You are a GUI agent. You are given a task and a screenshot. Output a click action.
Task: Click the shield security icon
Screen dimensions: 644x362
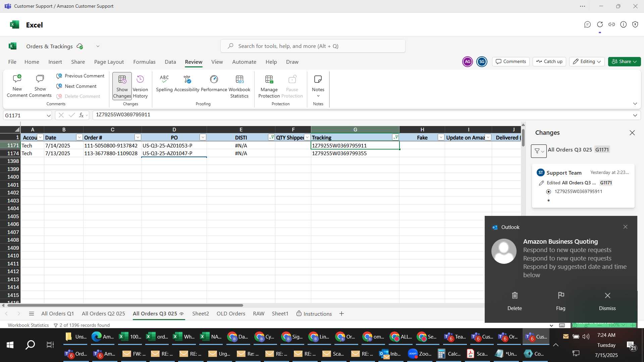(635, 24)
